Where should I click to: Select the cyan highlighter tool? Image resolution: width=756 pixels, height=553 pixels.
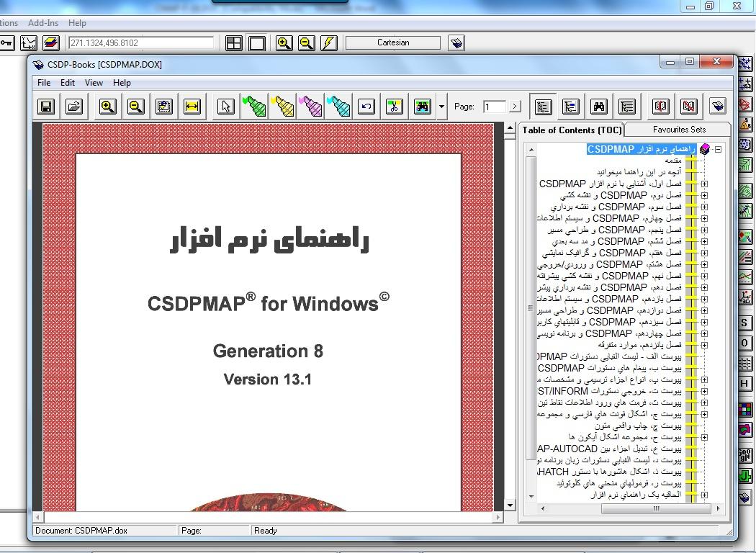point(338,107)
